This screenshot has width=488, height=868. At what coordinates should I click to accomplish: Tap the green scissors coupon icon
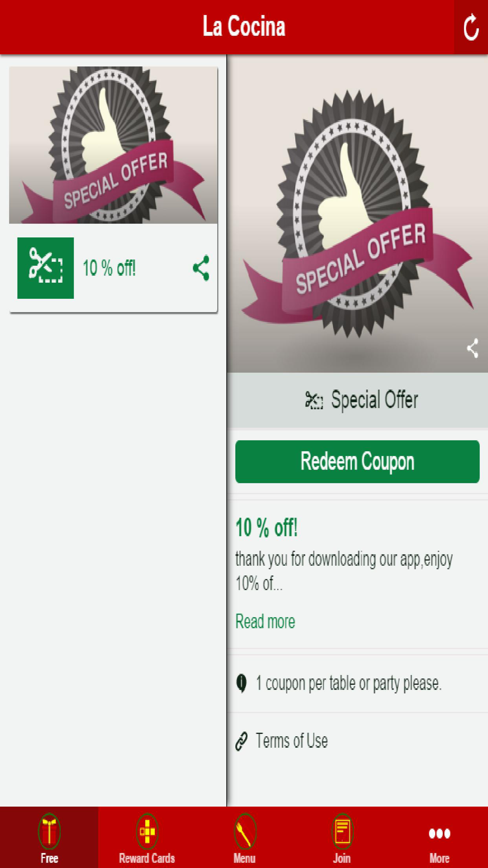pyautogui.click(x=45, y=268)
